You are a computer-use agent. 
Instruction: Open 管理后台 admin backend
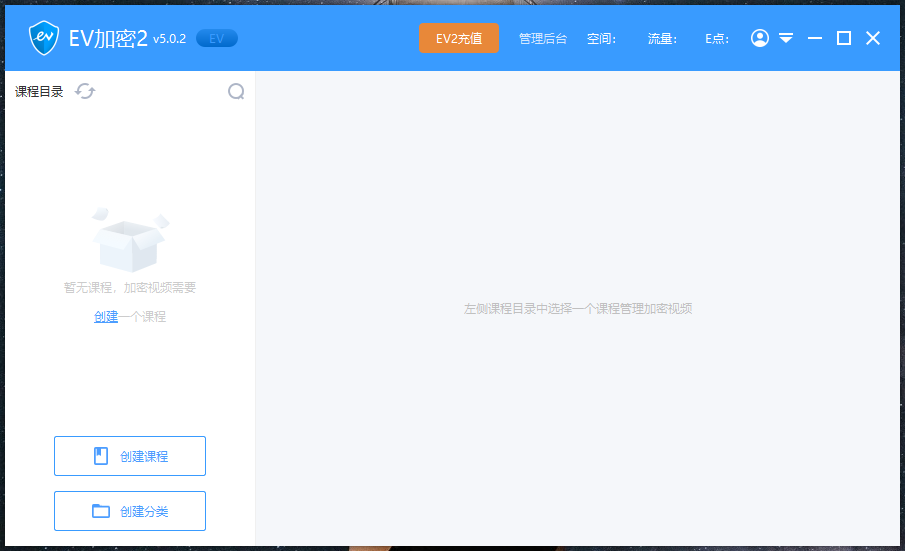(x=543, y=39)
